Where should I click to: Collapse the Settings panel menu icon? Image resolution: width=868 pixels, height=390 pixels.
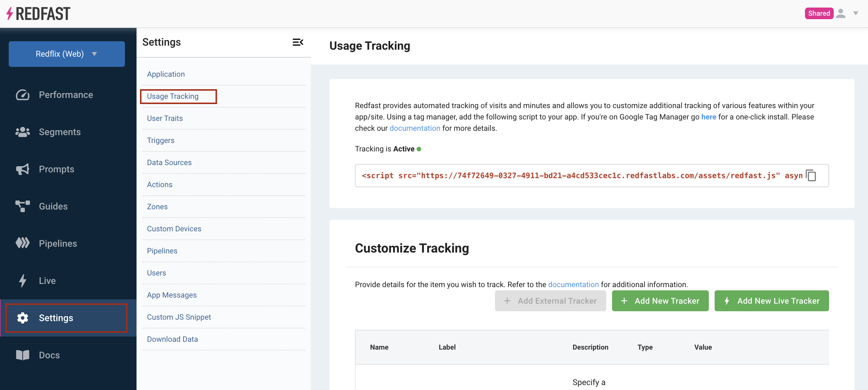[298, 42]
